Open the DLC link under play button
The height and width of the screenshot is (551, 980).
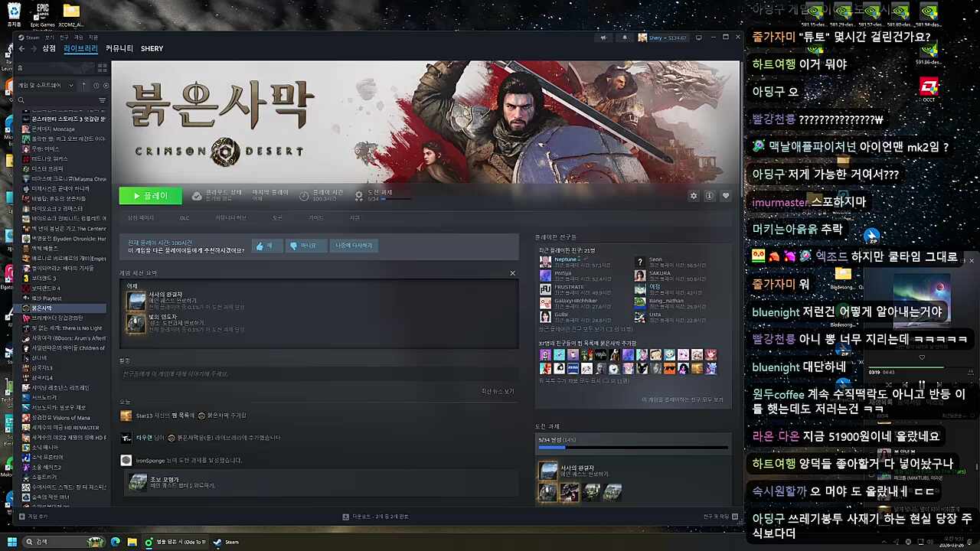[x=185, y=218]
